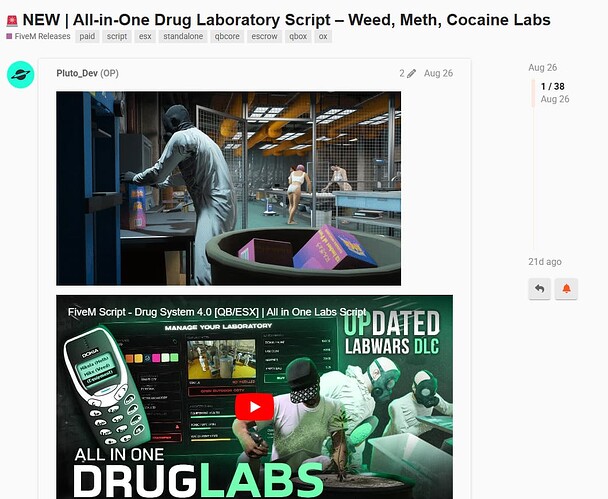Select the 'standalone' tag

[x=183, y=36]
